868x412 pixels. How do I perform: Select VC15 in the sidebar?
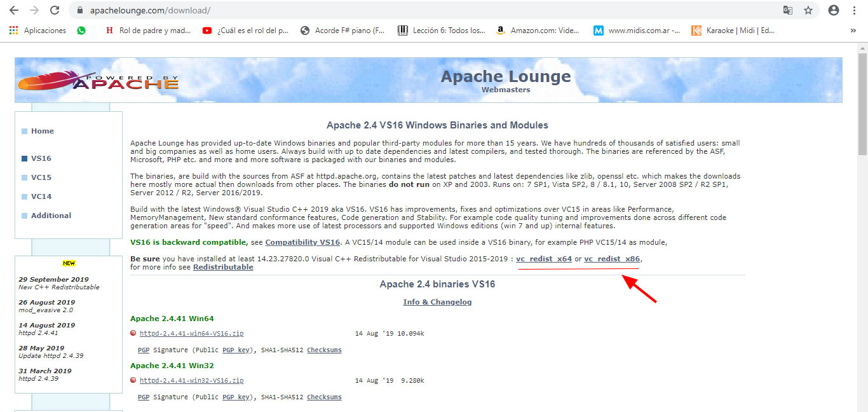point(41,177)
